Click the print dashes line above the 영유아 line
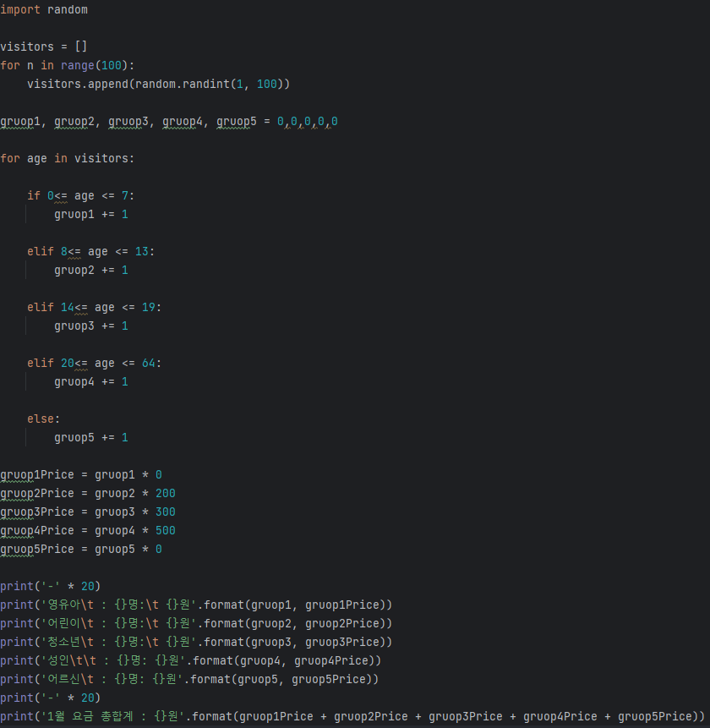The height and width of the screenshot is (728, 710). point(50,587)
